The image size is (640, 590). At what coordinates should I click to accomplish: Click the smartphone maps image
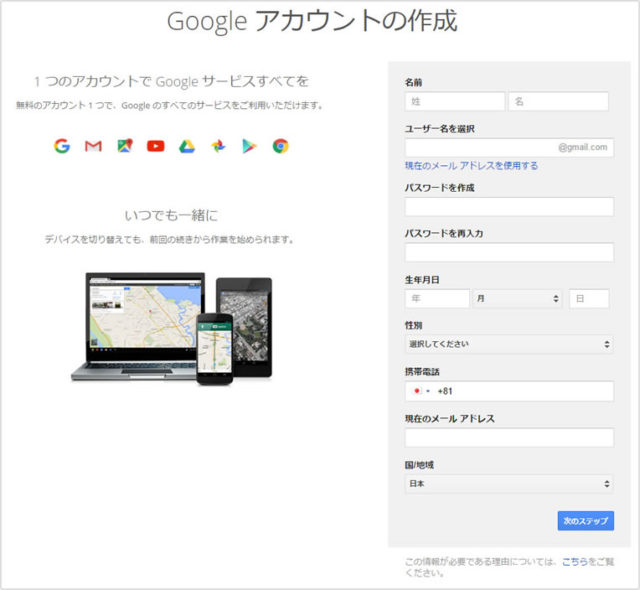pyautogui.click(x=215, y=349)
